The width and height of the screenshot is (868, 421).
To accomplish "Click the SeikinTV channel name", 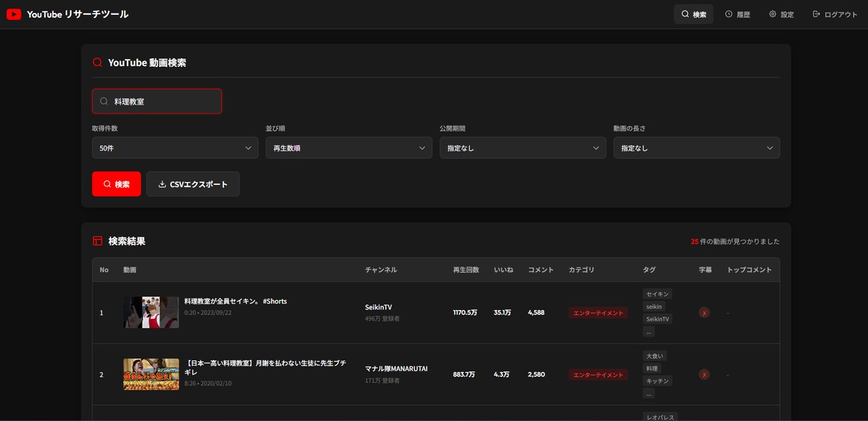I will click(x=379, y=307).
